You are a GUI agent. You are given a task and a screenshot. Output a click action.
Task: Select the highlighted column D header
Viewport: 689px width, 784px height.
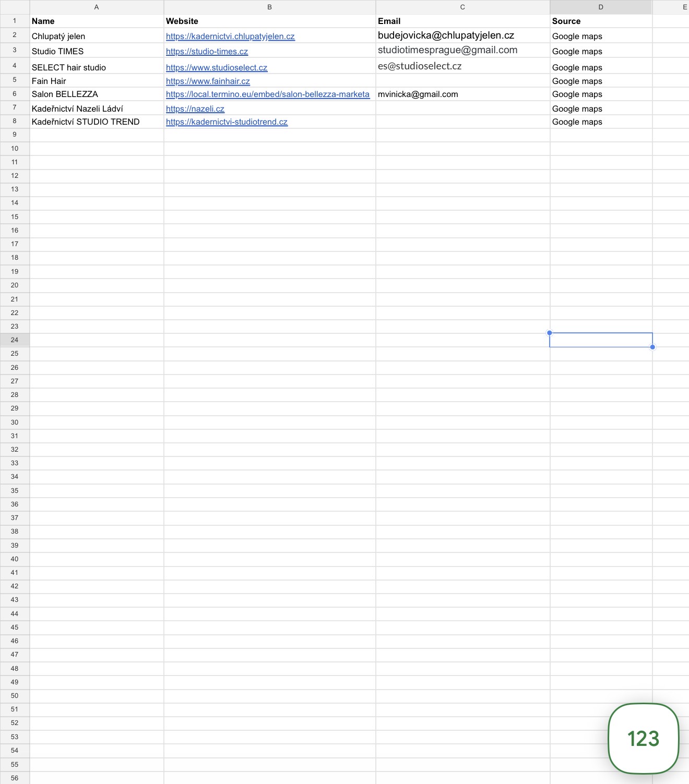pyautogui.click(x=601, y=7)
